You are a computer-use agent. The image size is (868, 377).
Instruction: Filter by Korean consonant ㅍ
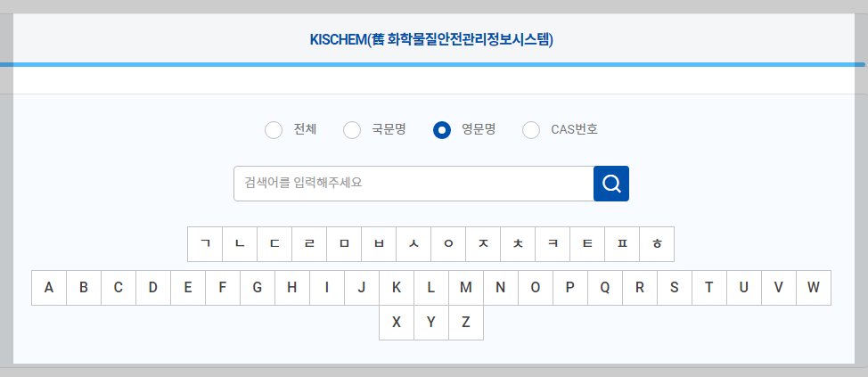click(x=622, y=243)
